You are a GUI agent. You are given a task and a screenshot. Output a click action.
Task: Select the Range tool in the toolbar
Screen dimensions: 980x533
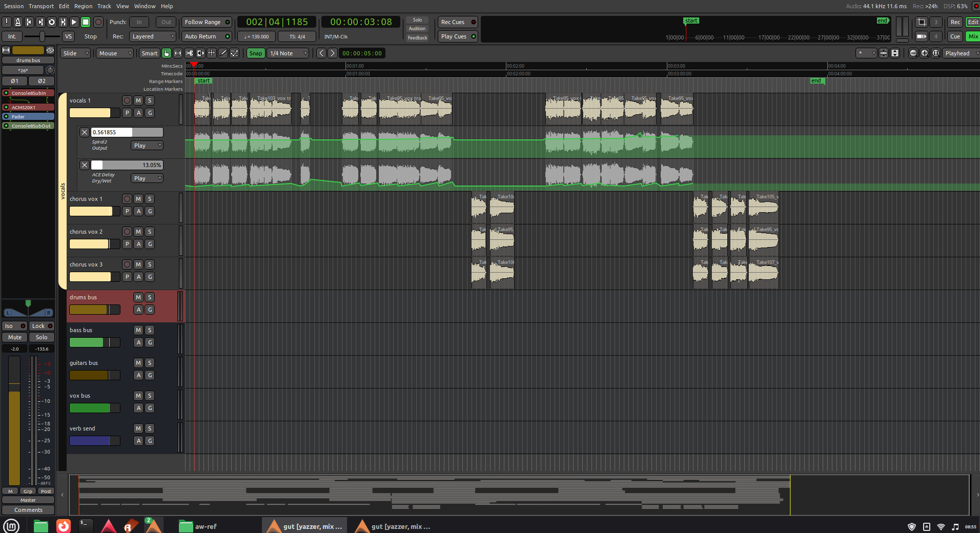[x=178, y=53]
